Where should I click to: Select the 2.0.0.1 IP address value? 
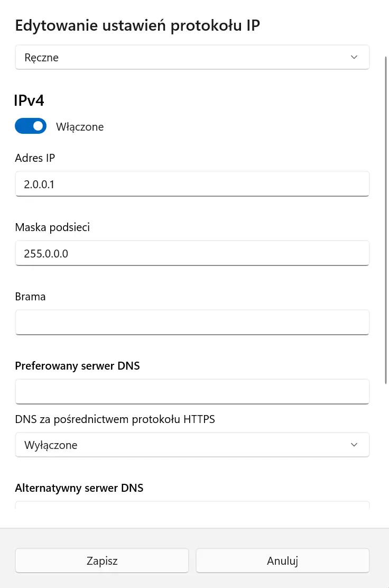(39, 184)
